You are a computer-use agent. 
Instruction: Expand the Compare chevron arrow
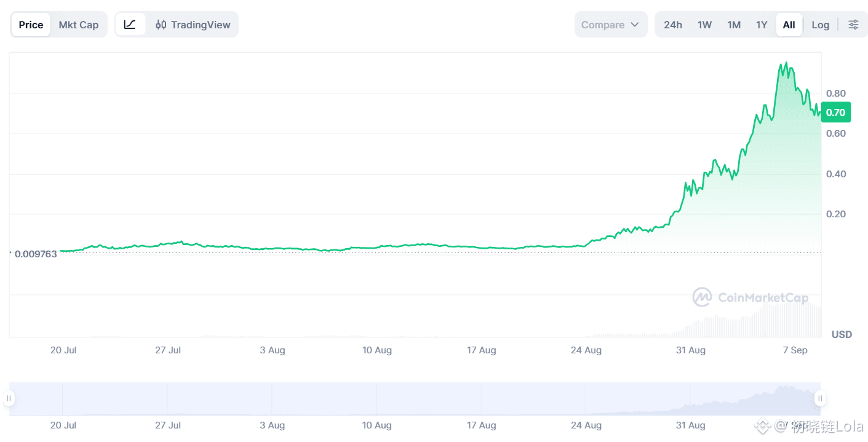click(635, 25)
